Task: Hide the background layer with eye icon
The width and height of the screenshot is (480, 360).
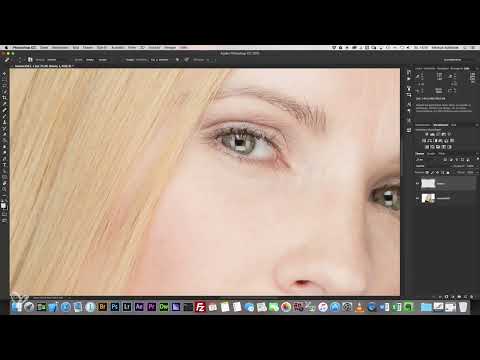Action: tap(417, 198)
